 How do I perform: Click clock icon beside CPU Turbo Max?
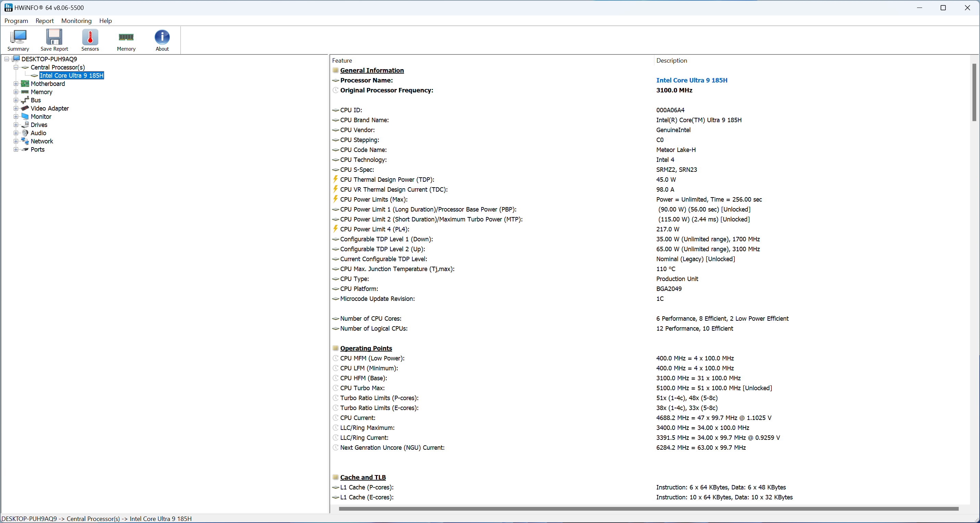click(335, 388)
